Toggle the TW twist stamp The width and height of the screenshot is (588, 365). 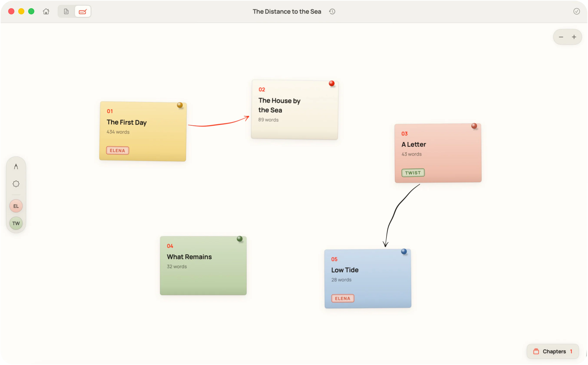(16, 223)
